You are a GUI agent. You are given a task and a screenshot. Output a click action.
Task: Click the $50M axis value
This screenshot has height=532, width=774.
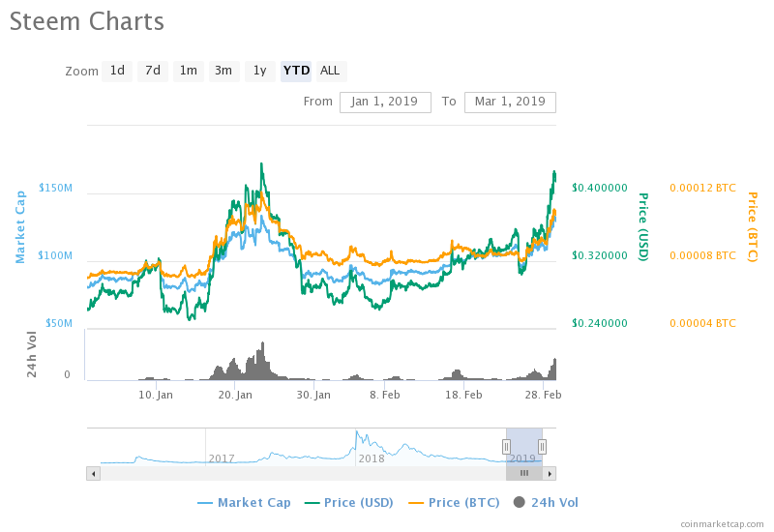click(x=59, y=323)
